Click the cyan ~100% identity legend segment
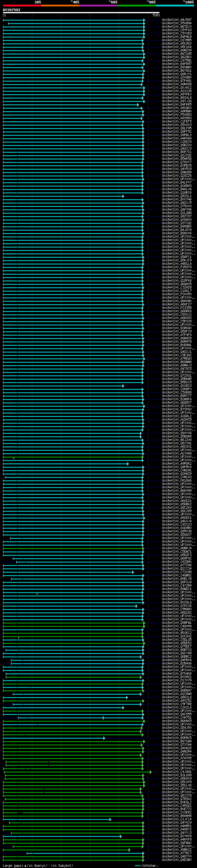The height and width of the screenshot is (868, 197). coord(175,6)
